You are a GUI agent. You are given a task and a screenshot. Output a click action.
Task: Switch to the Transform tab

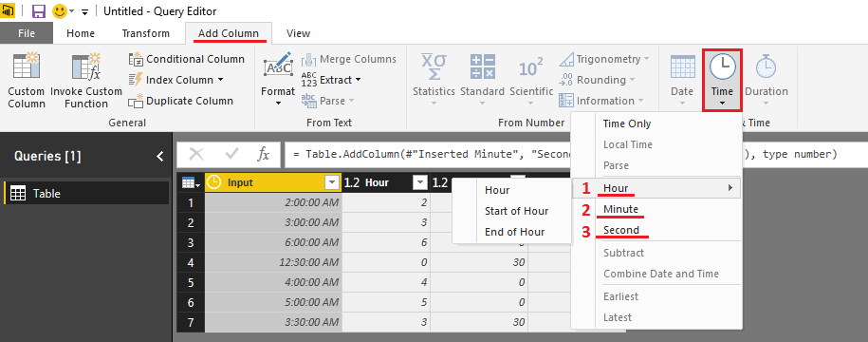tap(145, 33)
